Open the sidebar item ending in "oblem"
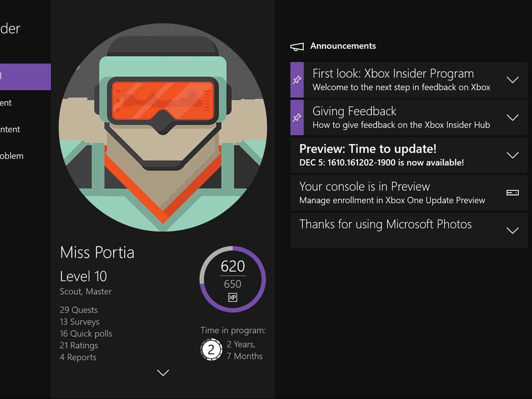 click(x=12, y=156)
